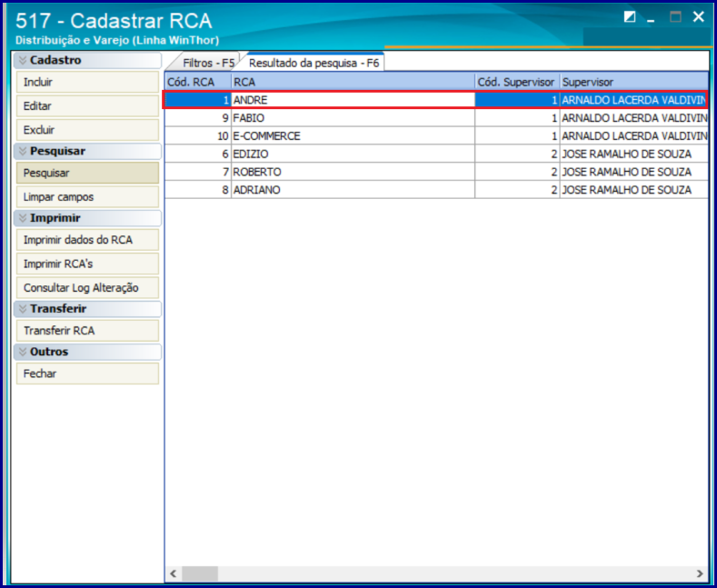Click the Imprimir RCA's button
This screenshot has width=717, height=588.
[x=87, y=264]
